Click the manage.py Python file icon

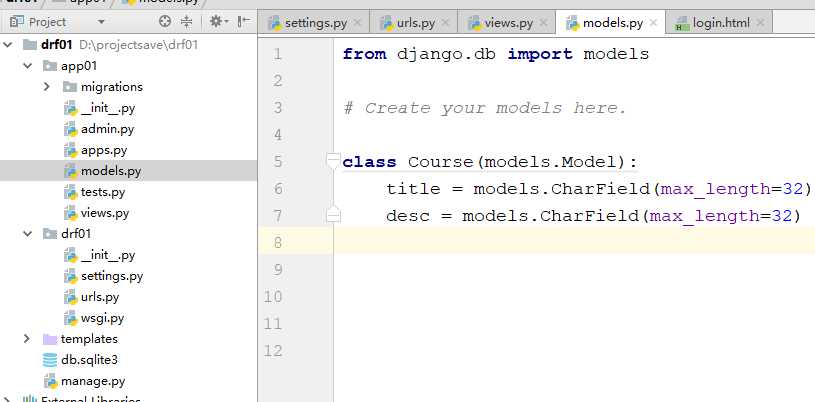point(50,381)
